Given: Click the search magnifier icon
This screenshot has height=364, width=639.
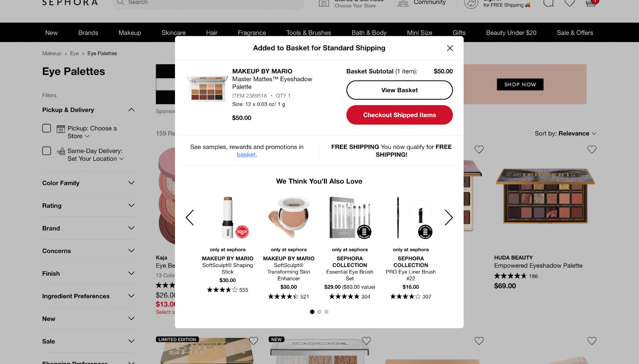Looking at the screenshot, I should click(121, 2).
